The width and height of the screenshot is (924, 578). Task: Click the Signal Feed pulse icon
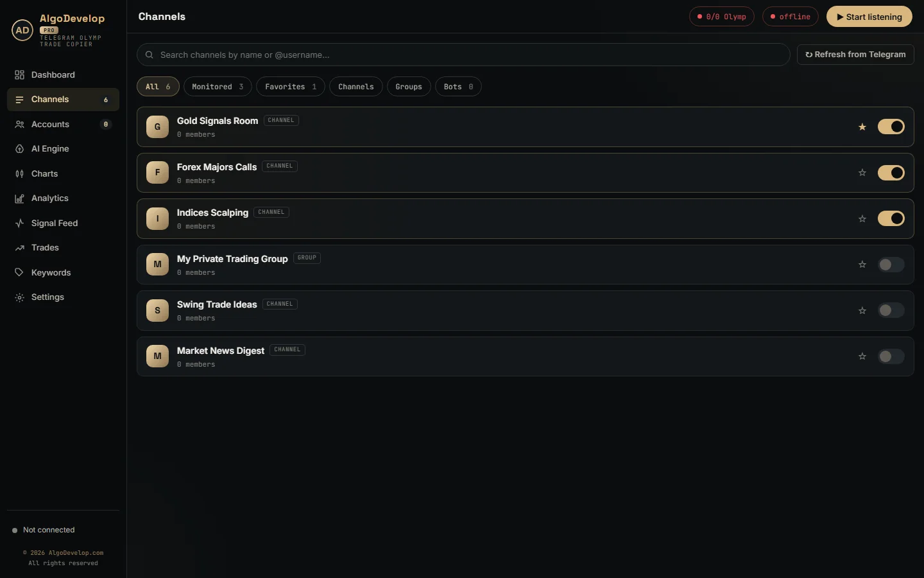pyautogui.click(x=19, y=223)
